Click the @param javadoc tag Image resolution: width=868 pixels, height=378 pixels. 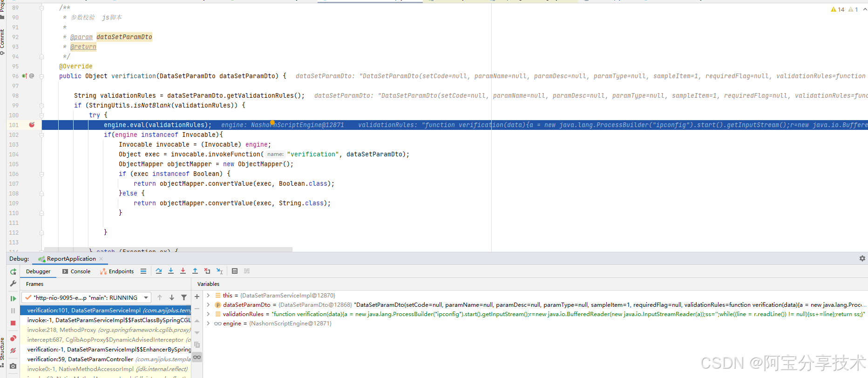pyautogui.click(x=81, y=37)
